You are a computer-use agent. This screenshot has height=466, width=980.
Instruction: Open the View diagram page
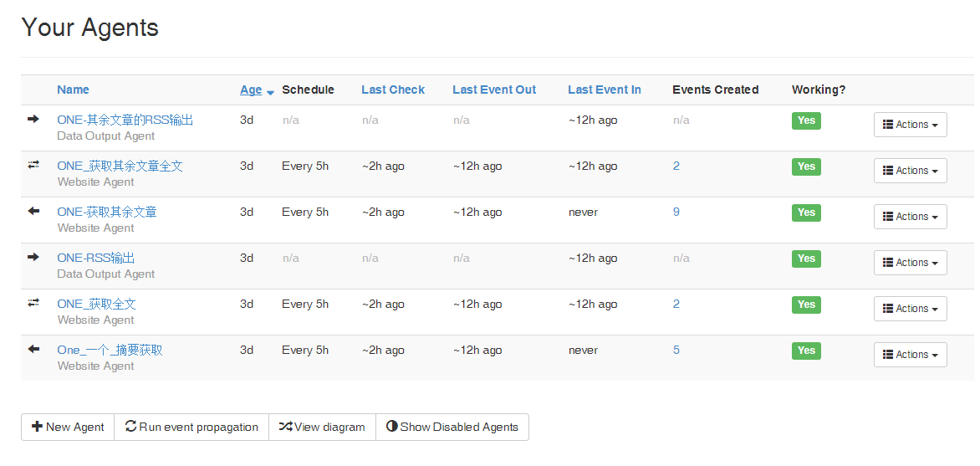(x=322, y=427)
